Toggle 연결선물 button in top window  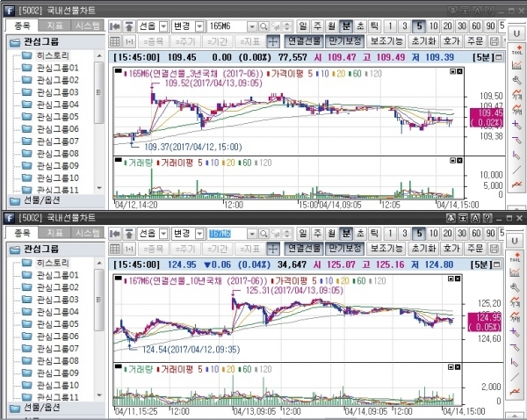305,41
